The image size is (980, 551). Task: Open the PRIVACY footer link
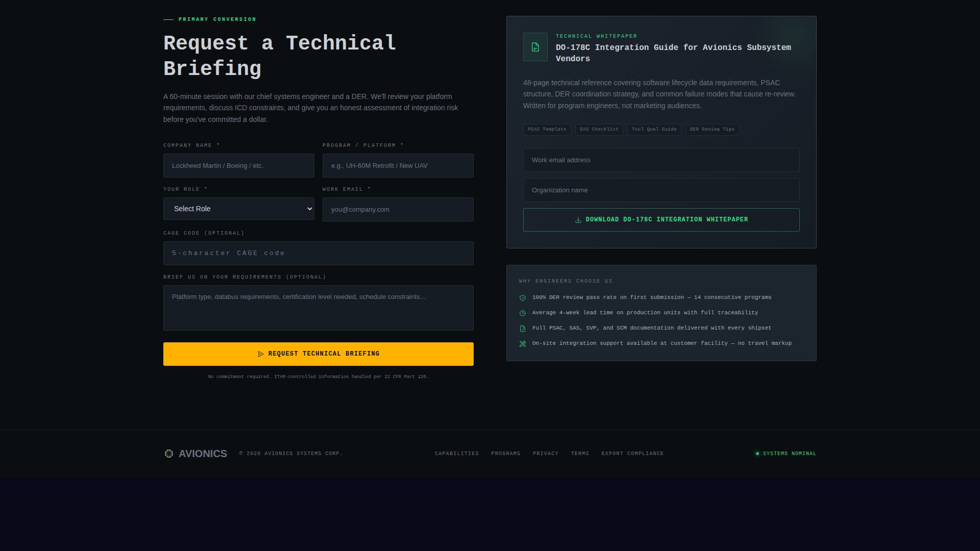(x=546, y=453)
